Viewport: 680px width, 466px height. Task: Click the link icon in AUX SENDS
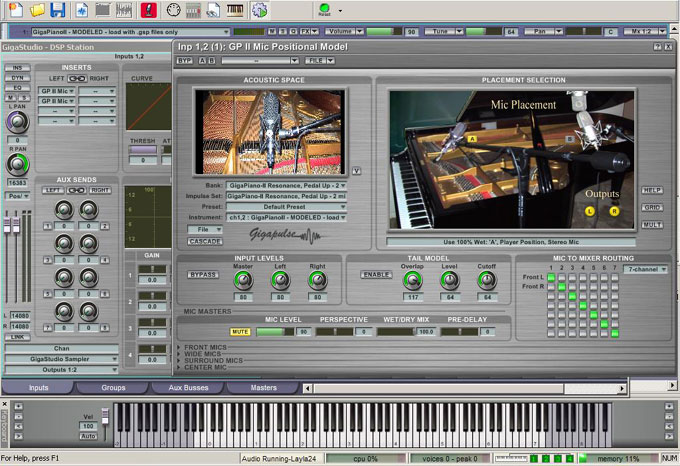pos(76,190)
